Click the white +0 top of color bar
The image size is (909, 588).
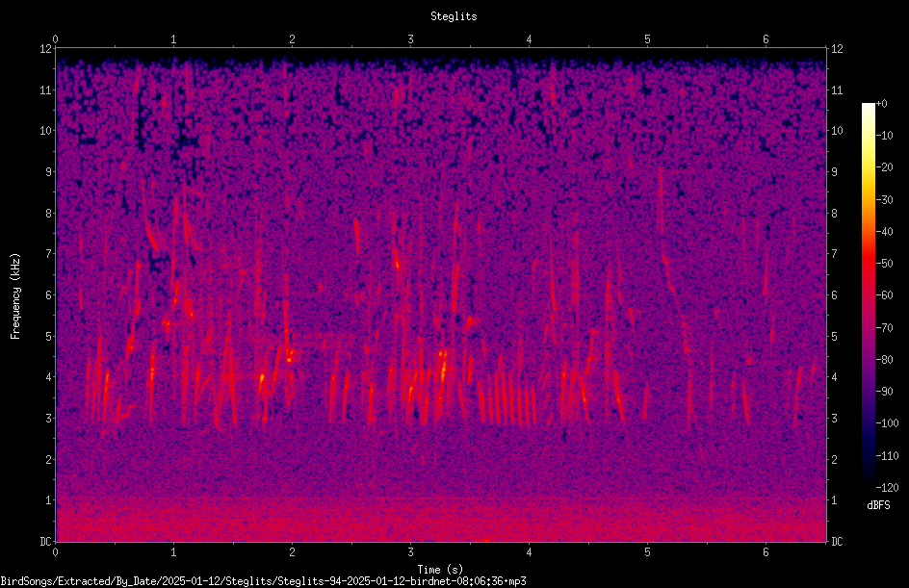pos(869,105)
